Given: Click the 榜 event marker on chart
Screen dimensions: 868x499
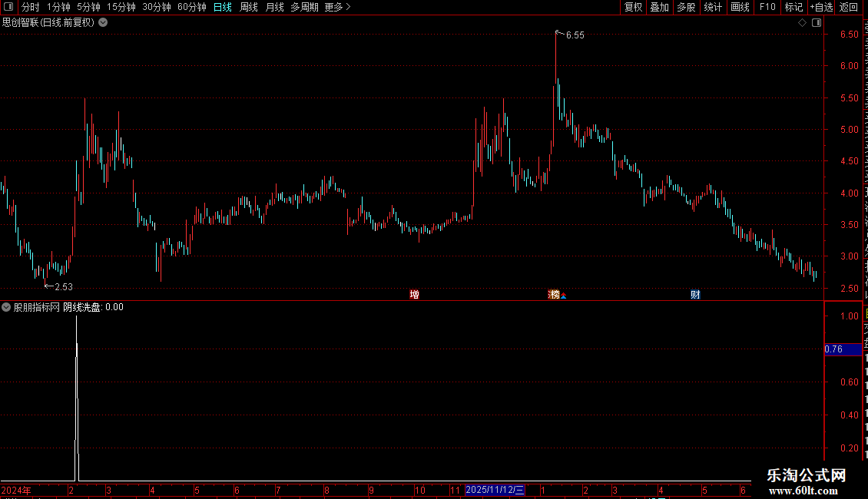Looking at the screenshot, I should (x=554, y=294).
